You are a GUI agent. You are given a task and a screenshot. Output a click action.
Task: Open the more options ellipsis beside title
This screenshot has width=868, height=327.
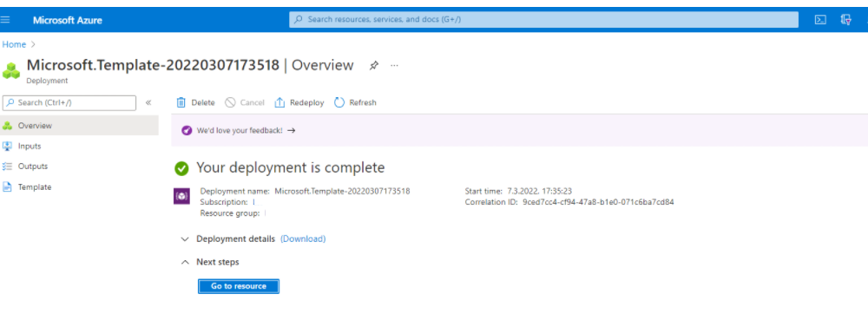point(394,65)
